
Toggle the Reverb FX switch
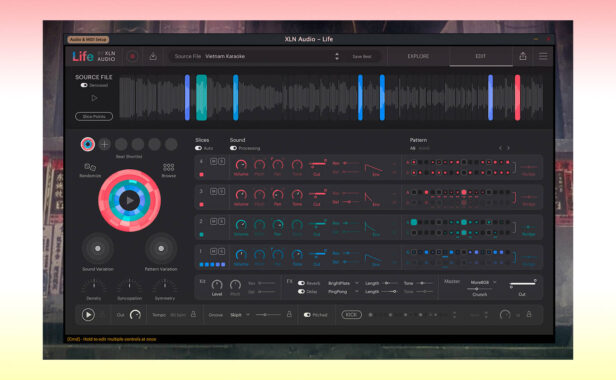tap(301, 283)
